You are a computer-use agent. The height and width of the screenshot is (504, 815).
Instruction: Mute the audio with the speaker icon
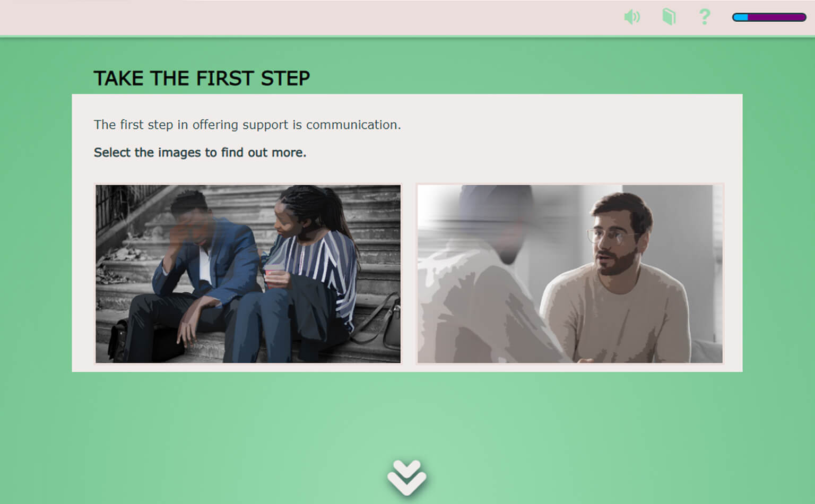(x=632, y=17)
